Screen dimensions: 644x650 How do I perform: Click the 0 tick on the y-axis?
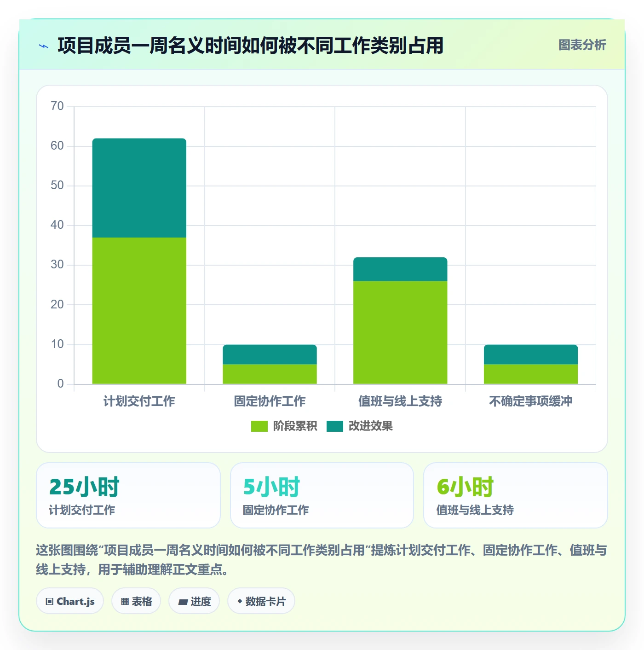60,384
